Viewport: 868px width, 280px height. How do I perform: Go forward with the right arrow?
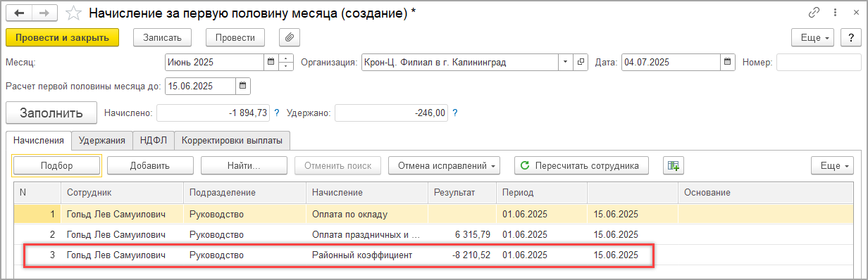pyautogui.click(x=44, y=13)
